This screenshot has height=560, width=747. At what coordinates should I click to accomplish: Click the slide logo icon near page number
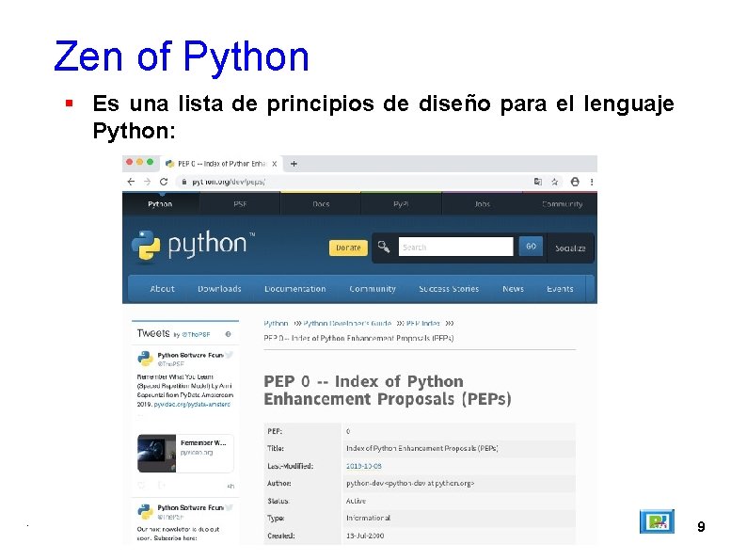[657, 520]
